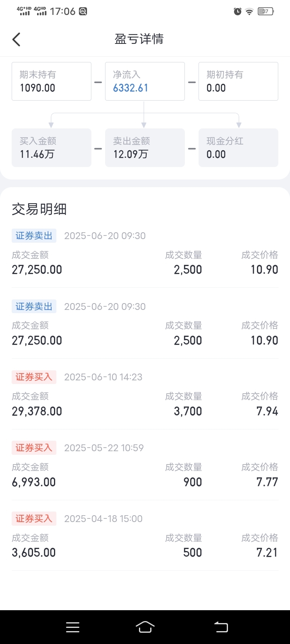Tap the 盈亏详情 page title
290x644 pixels.
pos(139,39)
